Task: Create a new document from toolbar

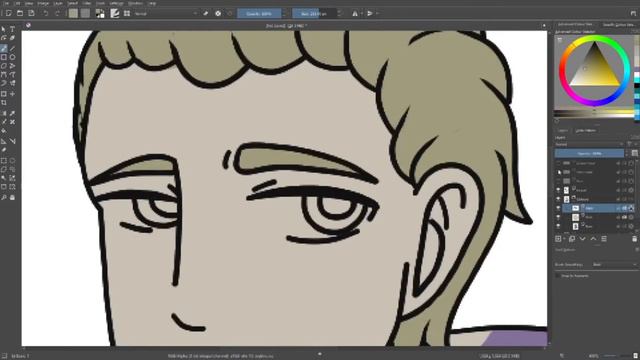Action: click(9, 13)
